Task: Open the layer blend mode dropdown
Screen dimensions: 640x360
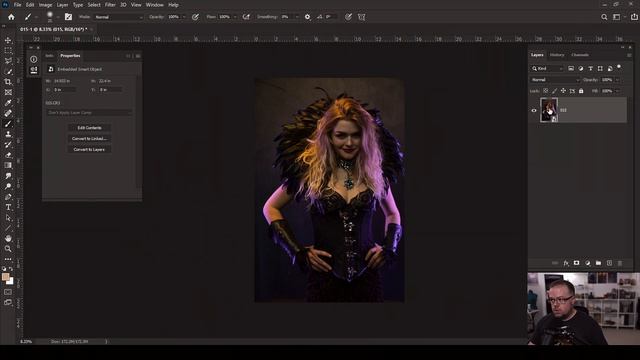Action: point(555,80)
